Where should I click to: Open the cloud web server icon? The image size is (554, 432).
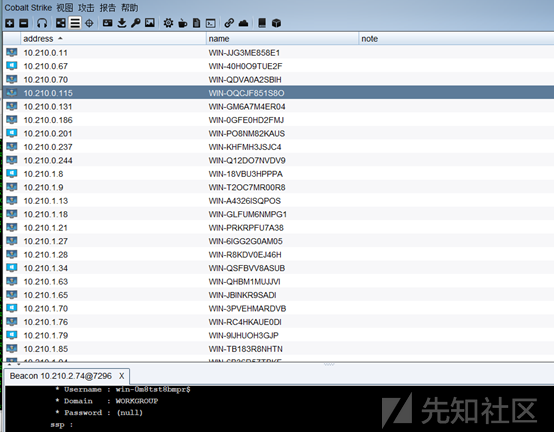(243, 23)
